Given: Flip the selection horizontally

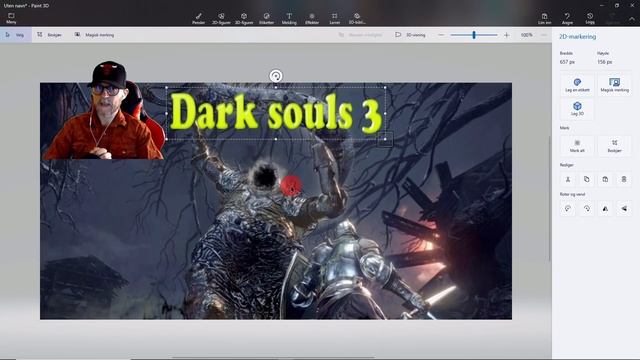Looking at the screenshot, I should click(x=605, y=209).
